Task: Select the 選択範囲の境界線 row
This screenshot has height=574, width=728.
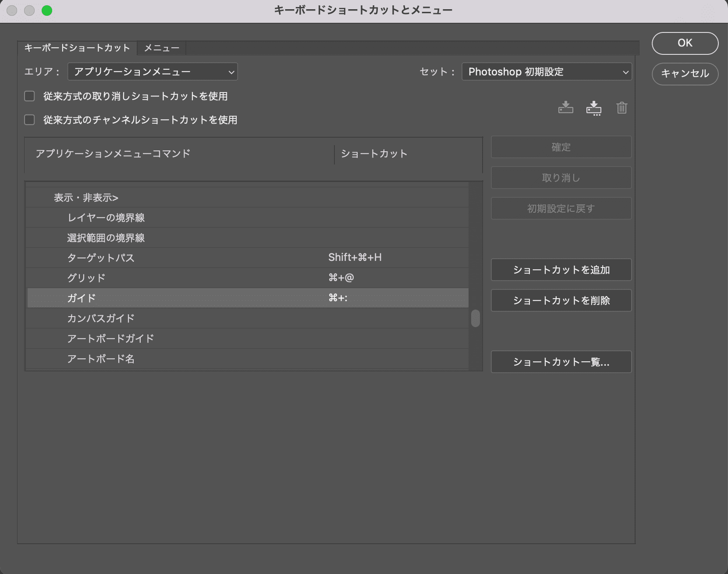Action: (x=248, y=238)
